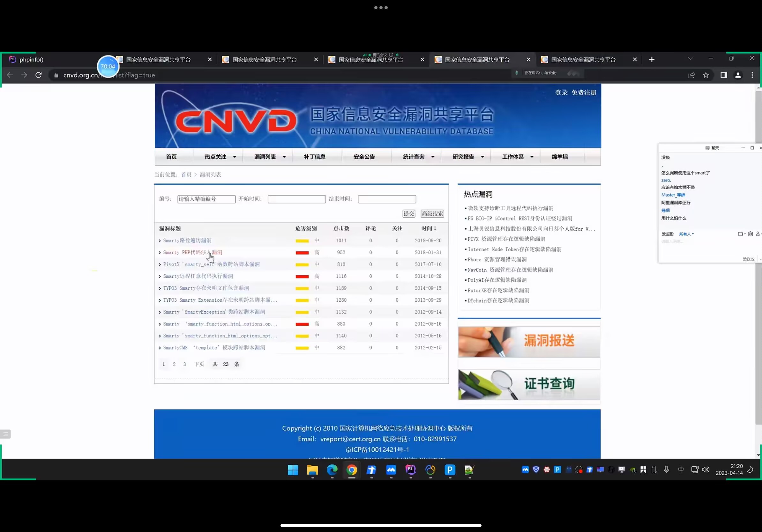
Task: Open the 绵羊墙 navigation item
Action: [x=560, y=157]
